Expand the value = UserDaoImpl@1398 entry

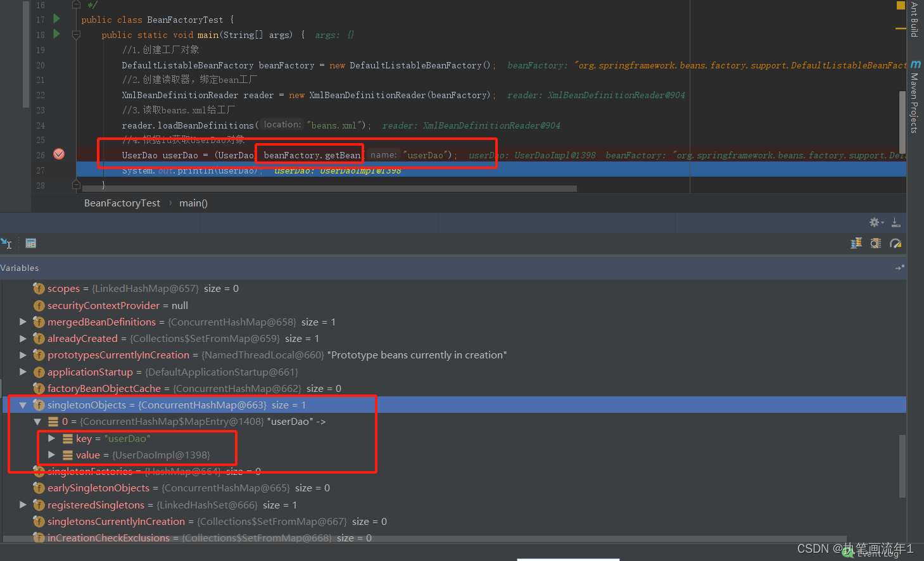pos(52,455)
